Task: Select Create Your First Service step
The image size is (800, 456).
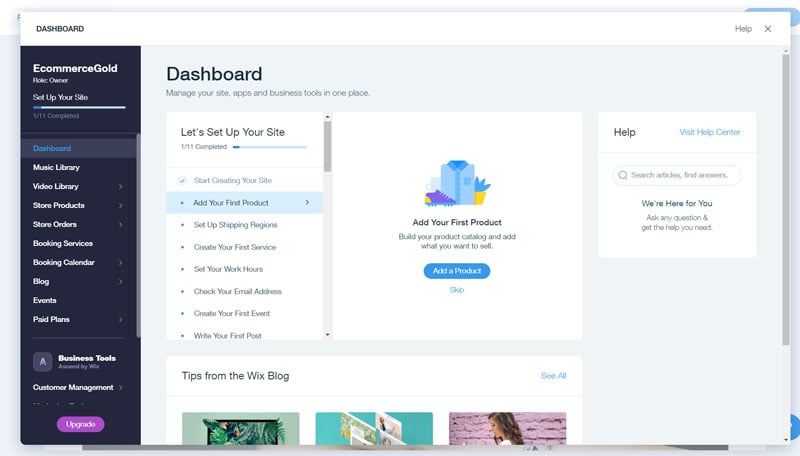Action: (245, 247)
